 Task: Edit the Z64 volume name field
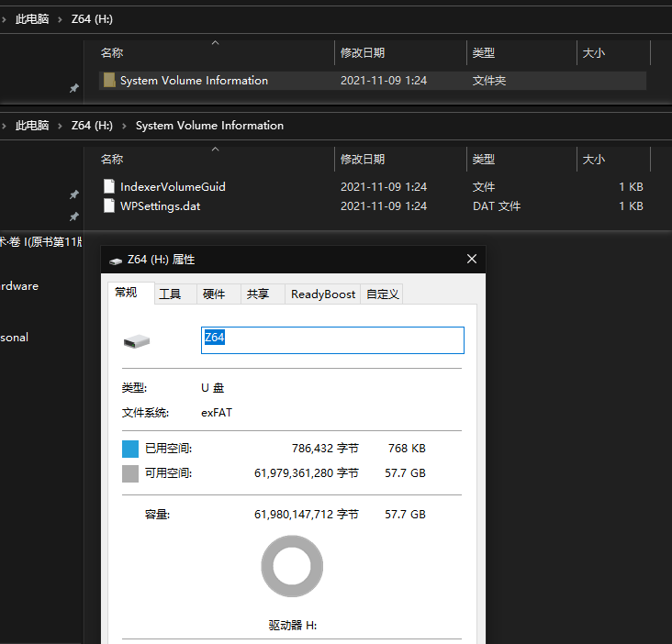332,339
